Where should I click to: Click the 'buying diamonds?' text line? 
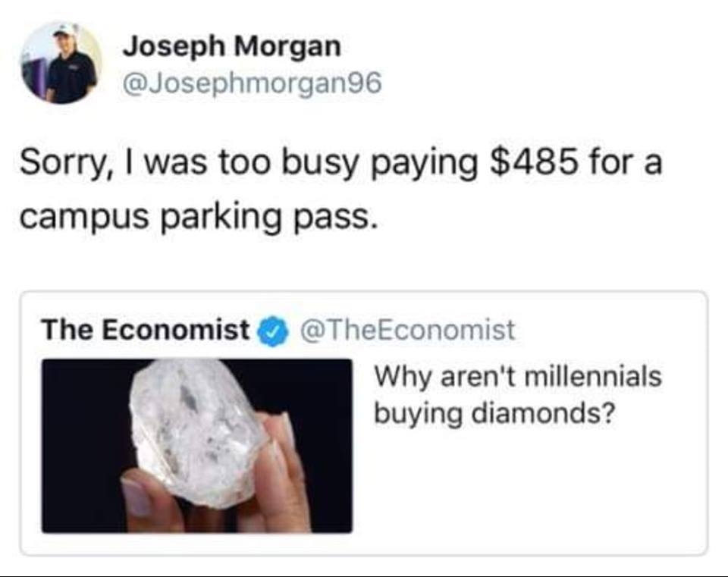494,412
